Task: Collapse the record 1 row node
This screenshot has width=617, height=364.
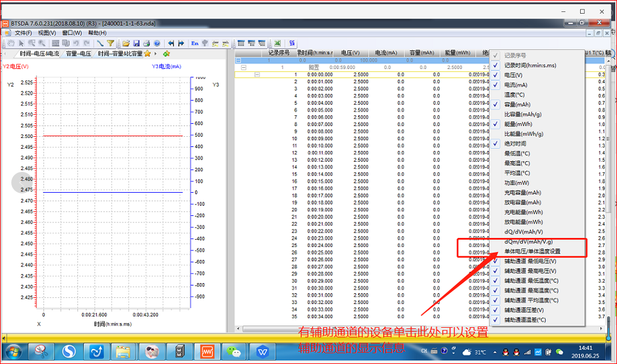Action: 257,74
